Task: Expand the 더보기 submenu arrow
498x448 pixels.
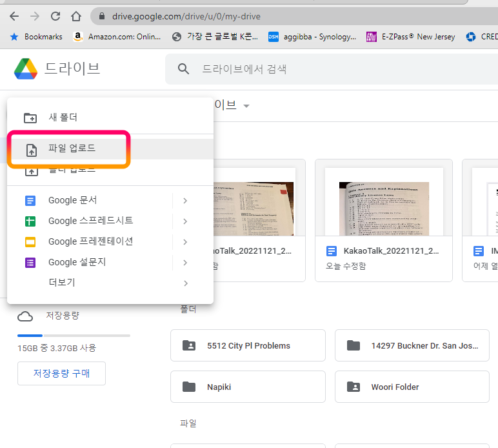Action: tap(186, 283)
